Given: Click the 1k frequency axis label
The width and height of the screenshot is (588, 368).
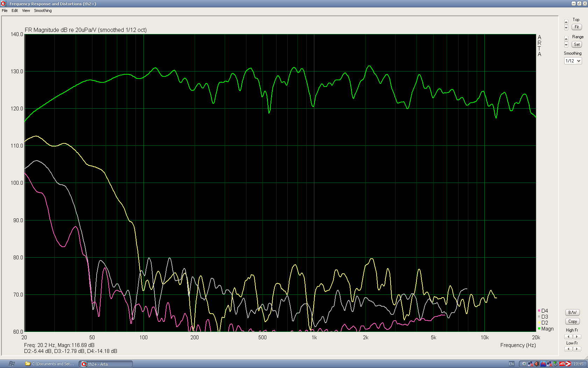Looking at the screenshot, I should point(314,338).
